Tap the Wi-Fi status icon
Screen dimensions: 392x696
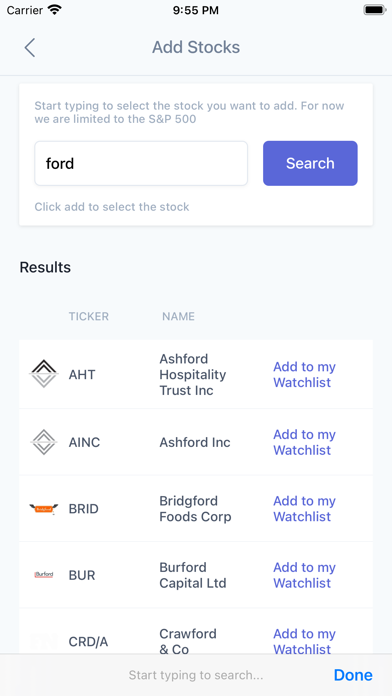pyautogui.click(x=54, y=10)
